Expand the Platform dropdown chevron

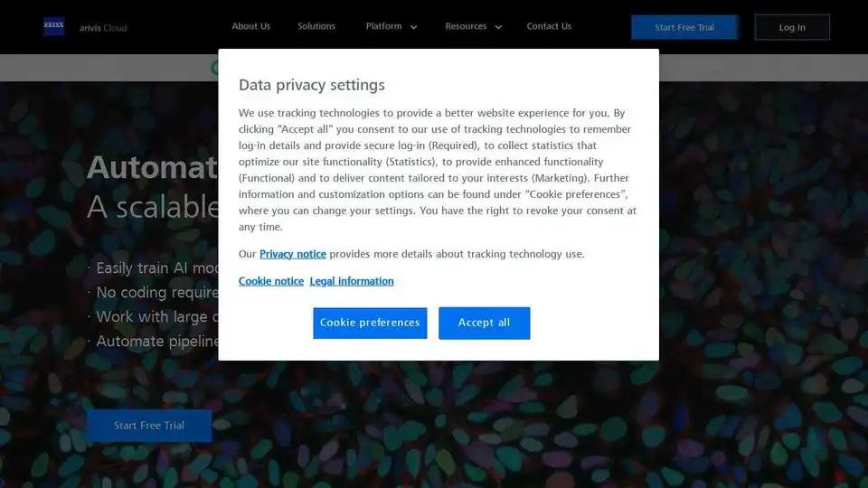coord(413,27)
